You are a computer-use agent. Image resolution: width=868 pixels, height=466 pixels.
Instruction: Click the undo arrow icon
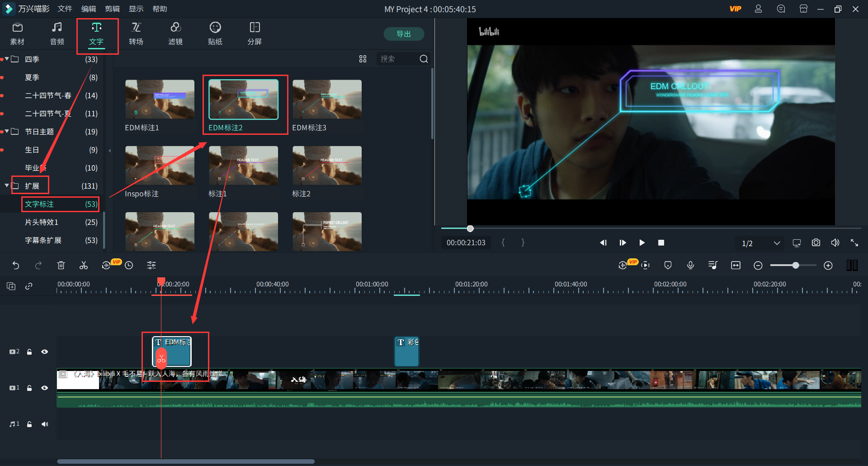(16, 266)
